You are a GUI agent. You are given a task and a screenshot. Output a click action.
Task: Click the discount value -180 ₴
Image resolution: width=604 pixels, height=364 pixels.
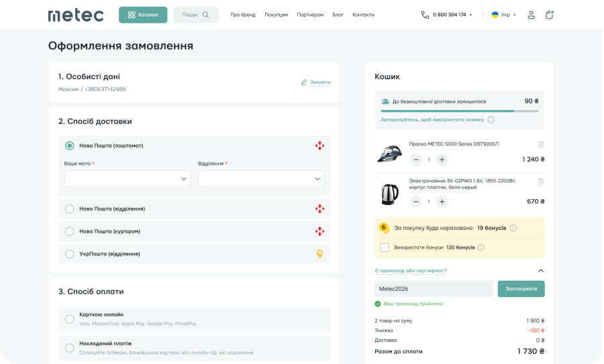point(536,330)
